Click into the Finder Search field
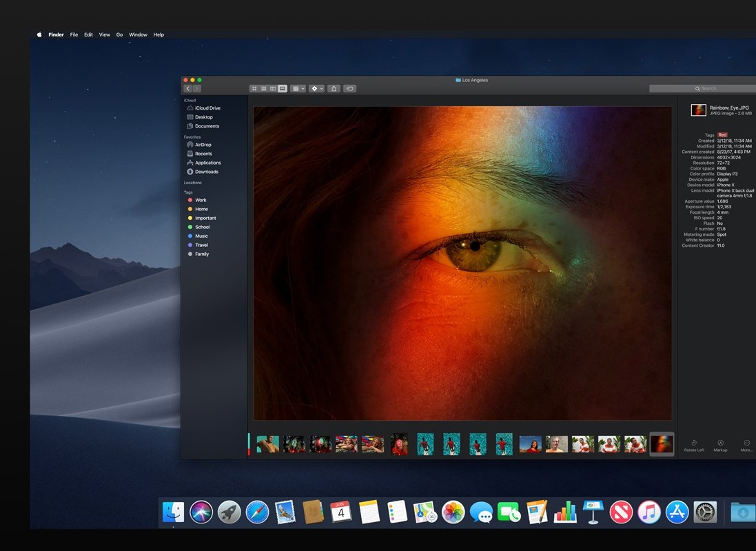 click(x=702, y=89)
